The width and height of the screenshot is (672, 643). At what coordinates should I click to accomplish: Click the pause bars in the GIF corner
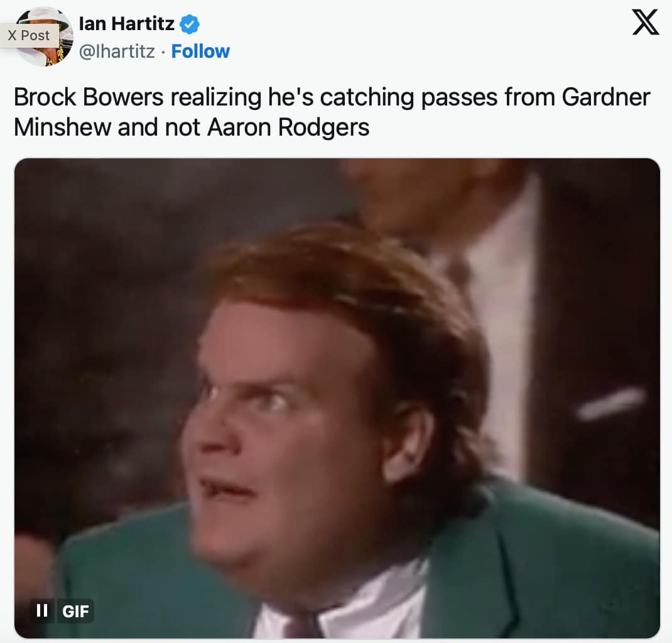pyautogui.click(x=42, y=610)
